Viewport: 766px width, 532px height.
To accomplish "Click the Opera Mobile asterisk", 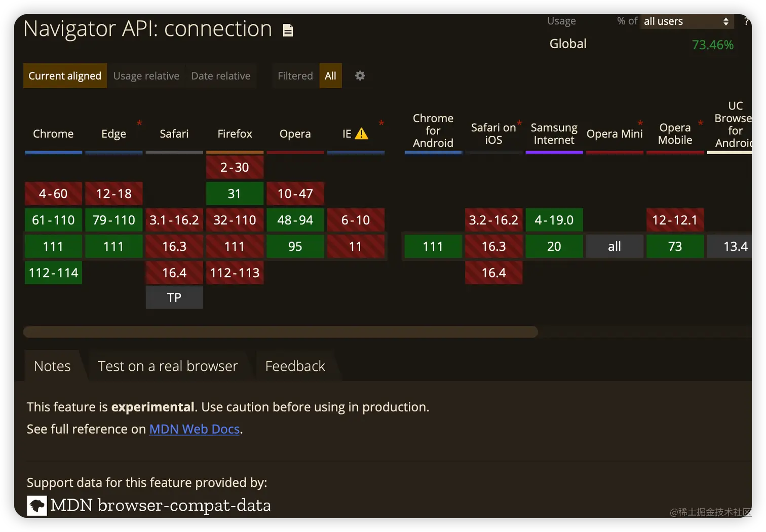I will coord(701,123).
